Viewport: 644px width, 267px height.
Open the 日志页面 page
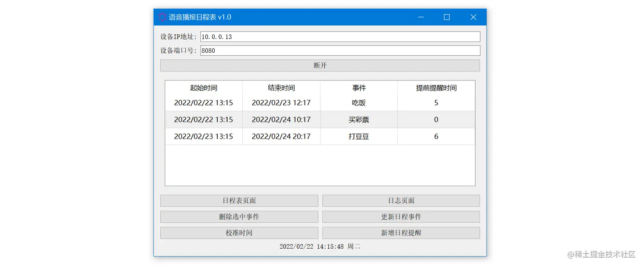401,201
